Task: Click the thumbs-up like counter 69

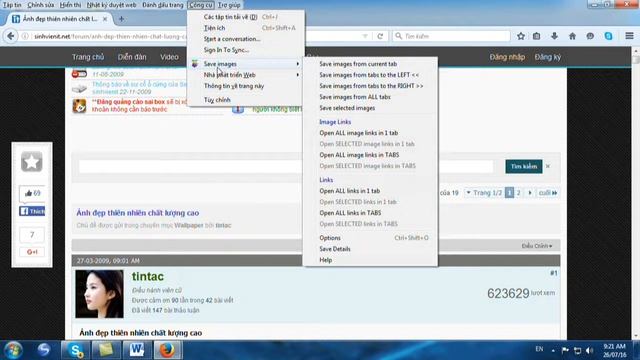Action: 32,193
